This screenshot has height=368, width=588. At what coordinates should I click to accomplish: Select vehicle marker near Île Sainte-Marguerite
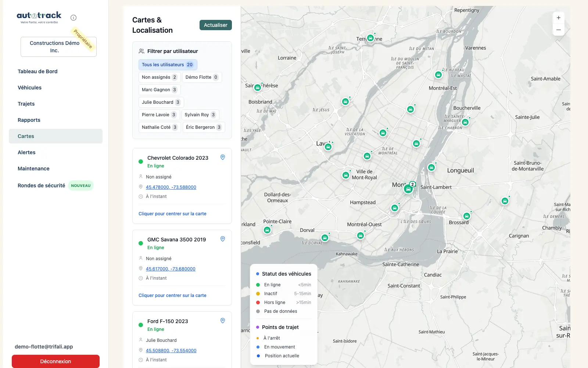465,122
